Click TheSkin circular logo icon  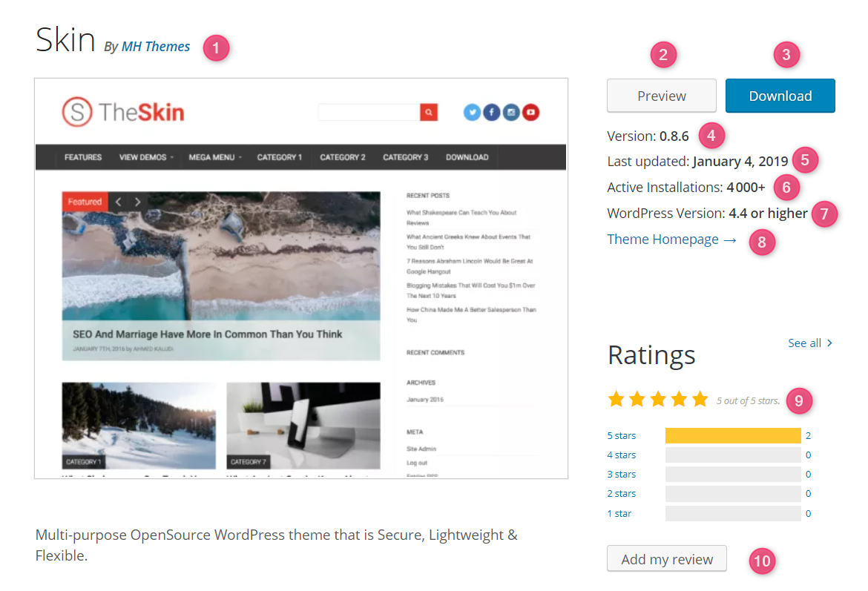coord(76,113)
